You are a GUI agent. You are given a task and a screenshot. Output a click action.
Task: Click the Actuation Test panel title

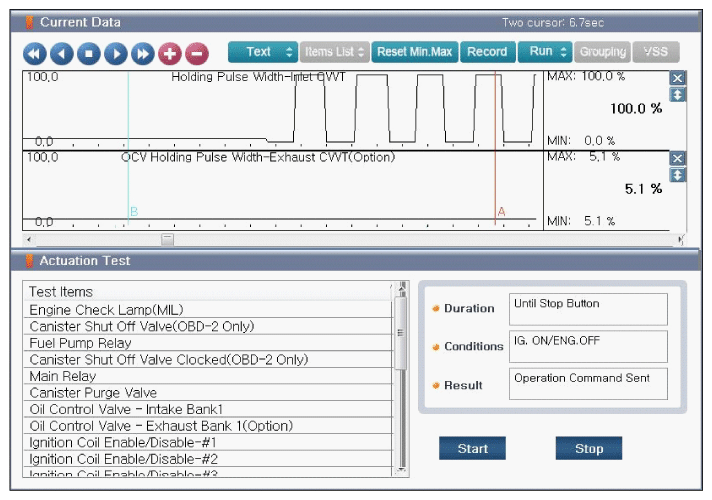point(84,261)
